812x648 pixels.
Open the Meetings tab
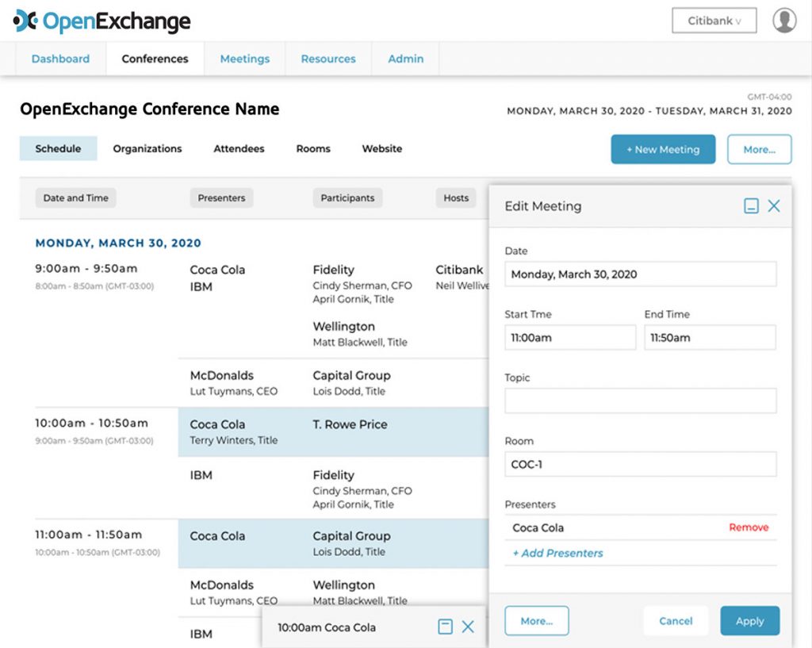244,59
